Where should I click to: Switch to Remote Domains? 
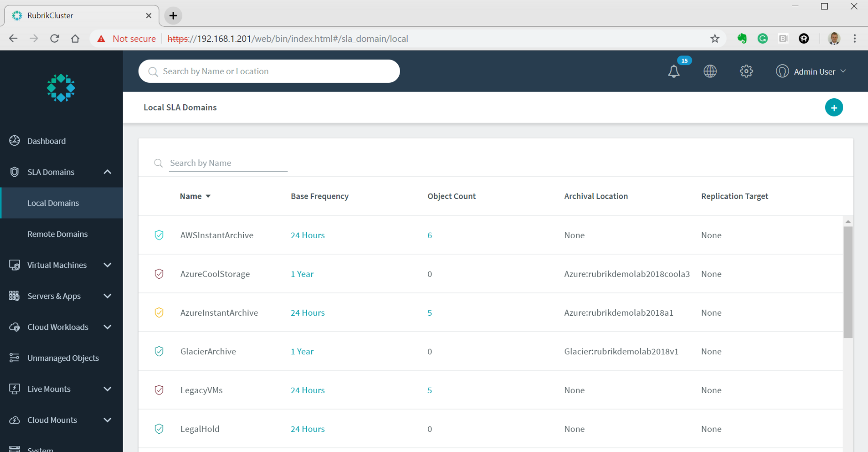coord(57,234)
